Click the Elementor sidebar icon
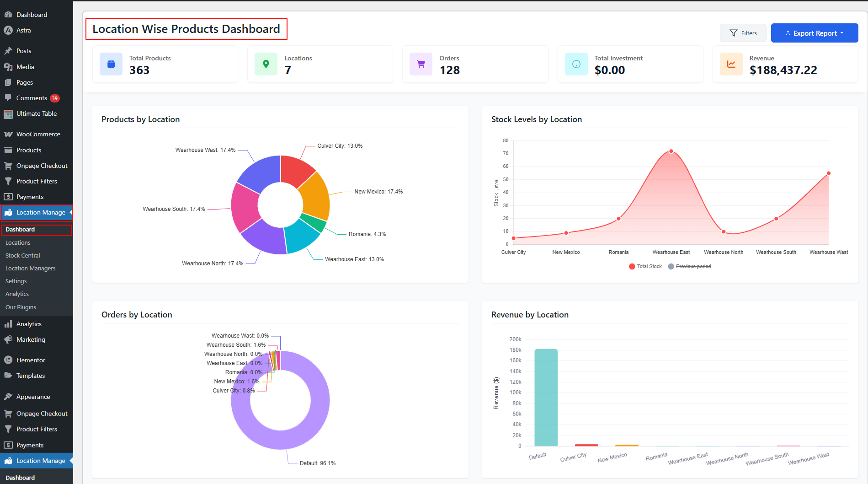The width and height of the screenshot is (868, 484). coord(8,360)
